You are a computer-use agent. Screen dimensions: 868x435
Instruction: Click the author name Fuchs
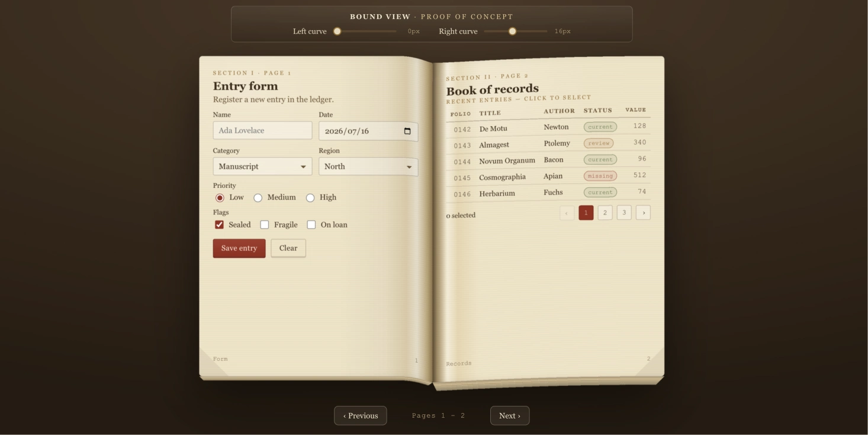coord(553,193)
